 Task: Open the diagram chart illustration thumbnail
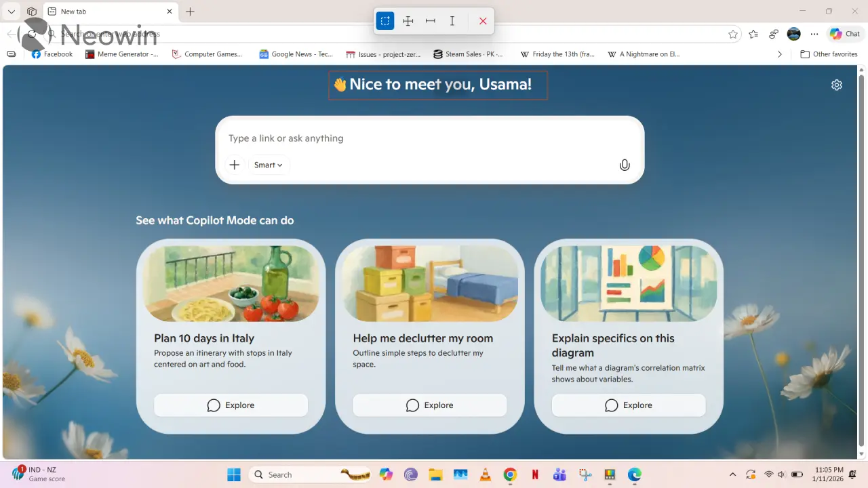click(629, 283)
